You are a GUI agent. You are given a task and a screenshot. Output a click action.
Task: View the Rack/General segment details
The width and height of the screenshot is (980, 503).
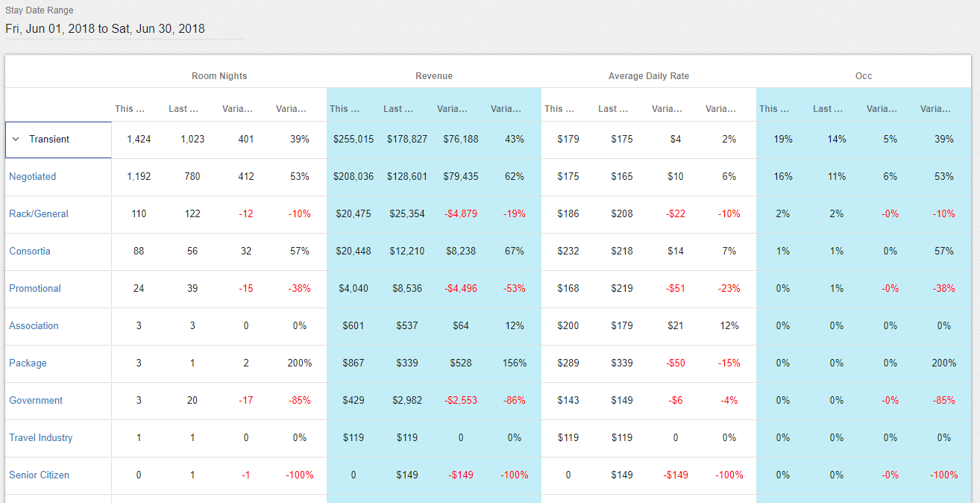pyautogui.click(x=39, y=213)
